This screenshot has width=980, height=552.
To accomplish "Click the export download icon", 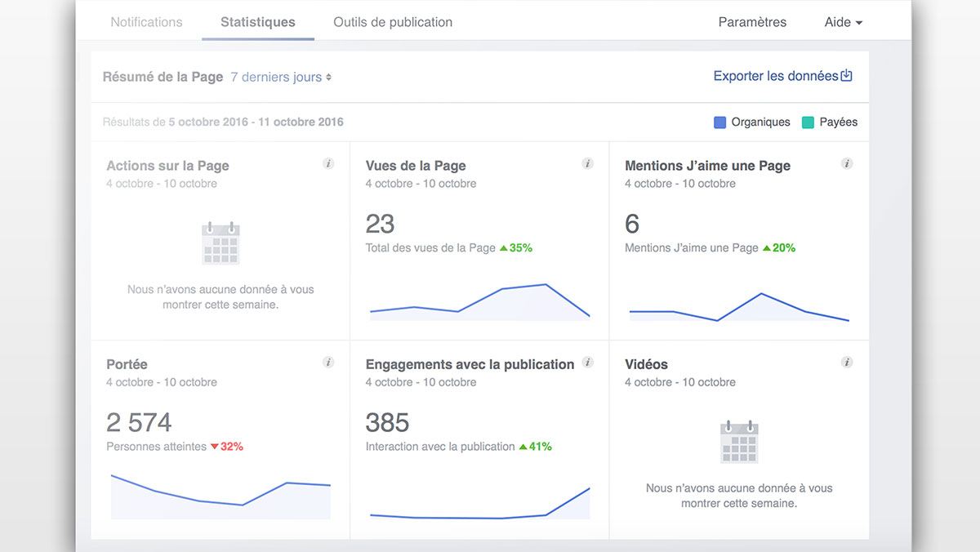I will (x=847, y=75).
